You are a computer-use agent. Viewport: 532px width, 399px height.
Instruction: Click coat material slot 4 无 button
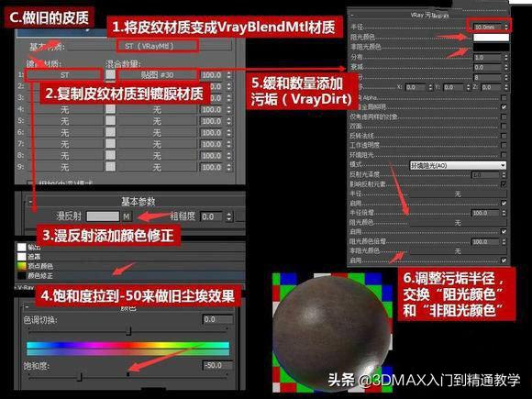tap(64, 109)
